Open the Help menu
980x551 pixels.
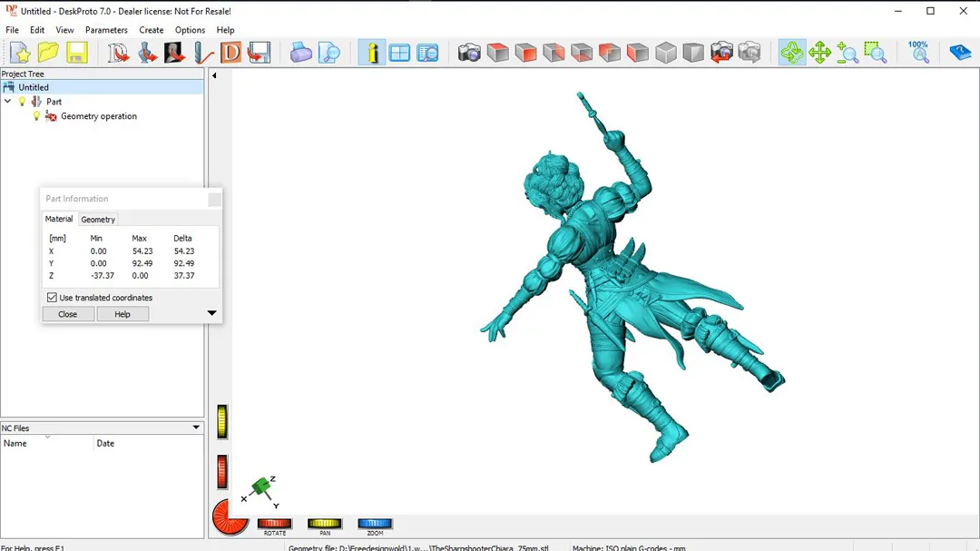(x=225, y=30)
